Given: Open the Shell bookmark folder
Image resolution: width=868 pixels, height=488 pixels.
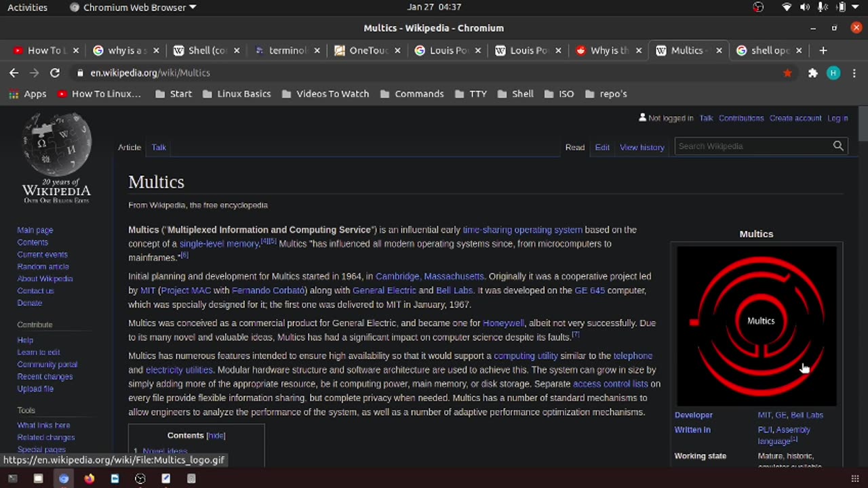Looking at the screenshot, I should coord(515,94).
